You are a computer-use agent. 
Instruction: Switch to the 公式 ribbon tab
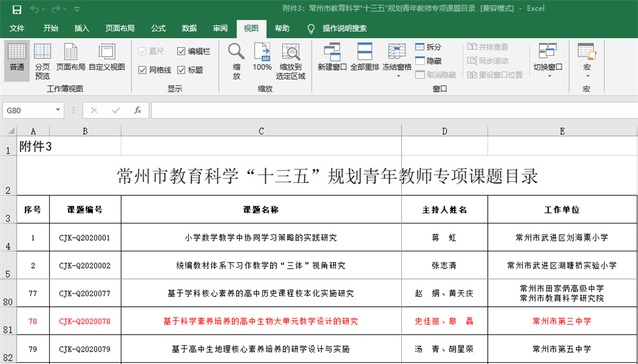click(158, 29)
